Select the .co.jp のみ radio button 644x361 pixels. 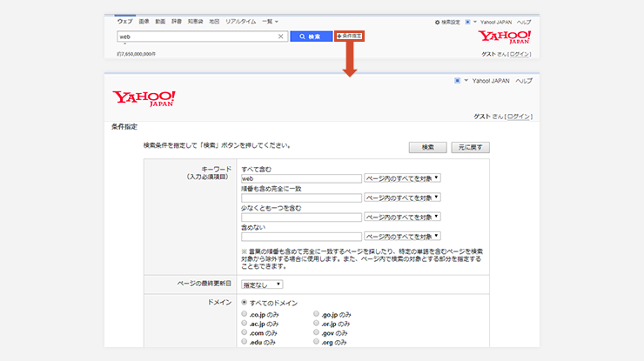(244, 313)
